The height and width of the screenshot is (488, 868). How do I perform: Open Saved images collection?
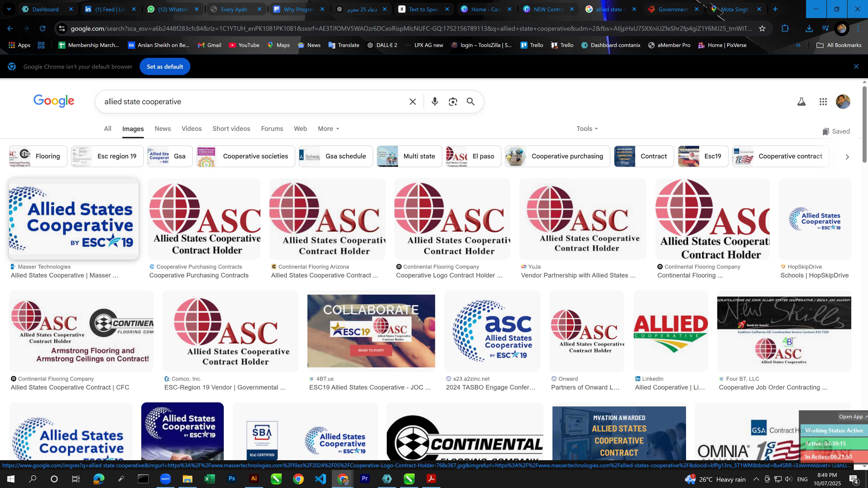click(x=836, y=131)
